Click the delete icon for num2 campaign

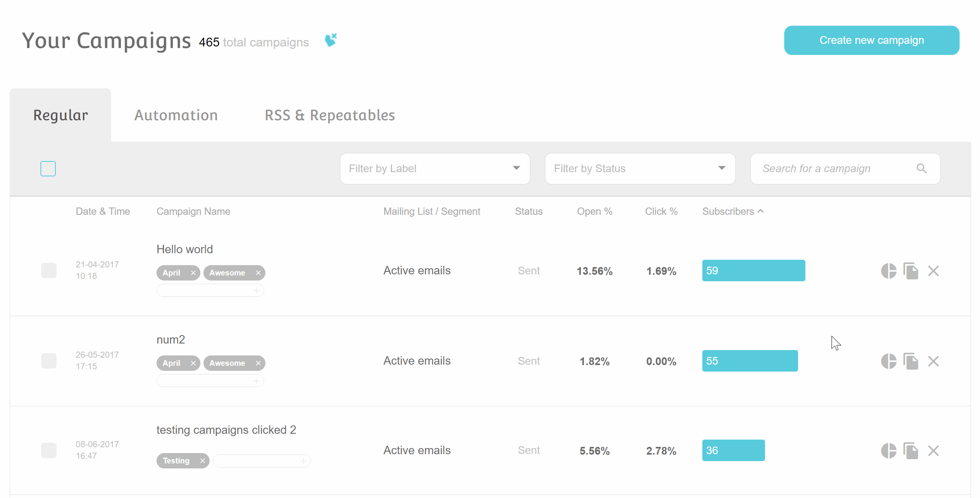click(x=935, y=361)
